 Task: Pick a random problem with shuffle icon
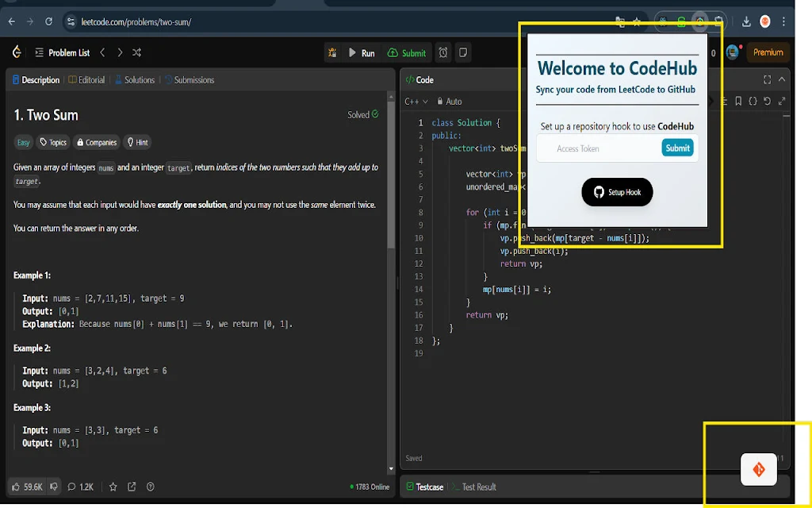pos(136,52)
